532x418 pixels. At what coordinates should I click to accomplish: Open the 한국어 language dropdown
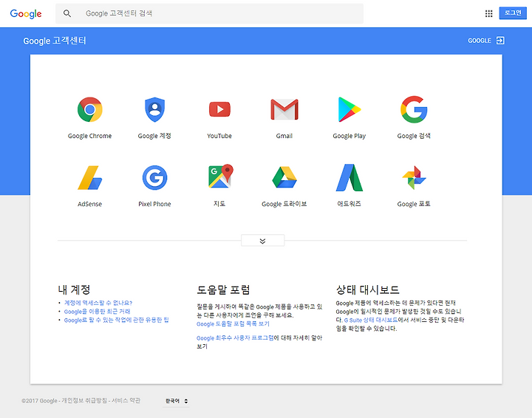coord(177,401)
